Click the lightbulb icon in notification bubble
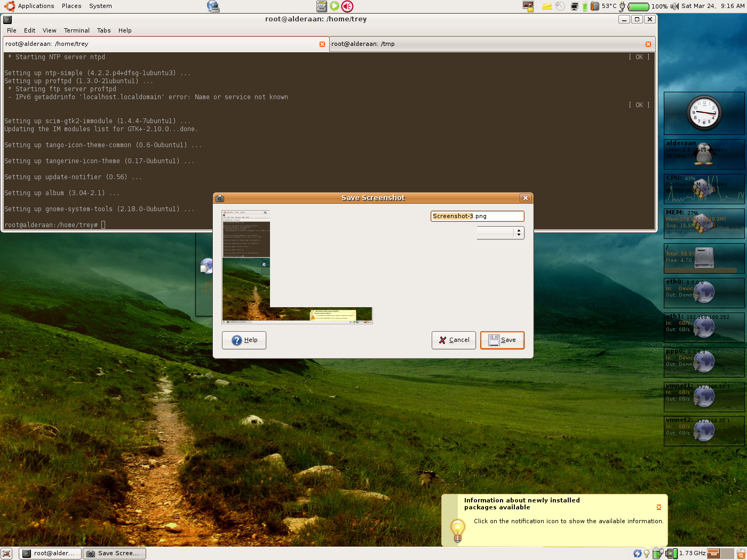The image size is (747, 560). [458, 531]
